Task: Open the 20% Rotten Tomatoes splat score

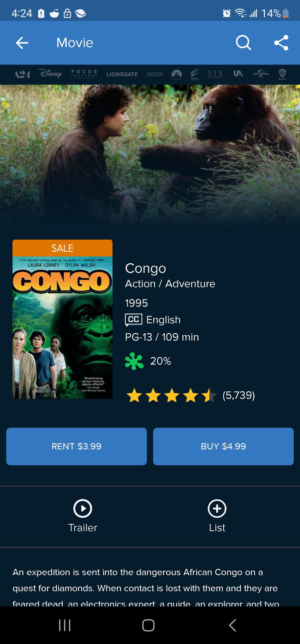Action: click(148, 361)
